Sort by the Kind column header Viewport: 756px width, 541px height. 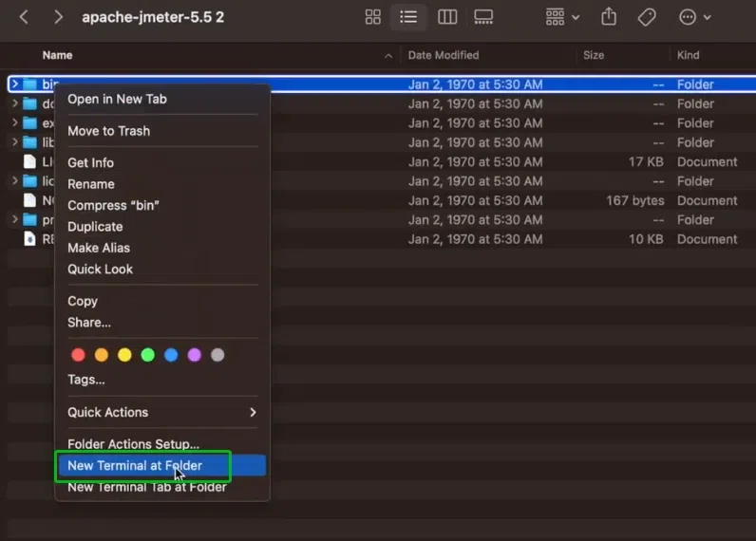point(688,55)
